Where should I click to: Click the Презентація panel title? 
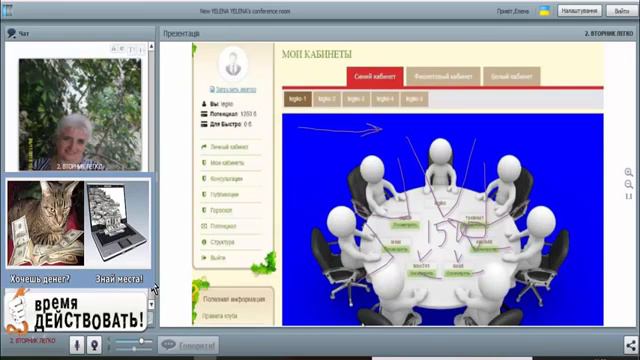[181, 33]
